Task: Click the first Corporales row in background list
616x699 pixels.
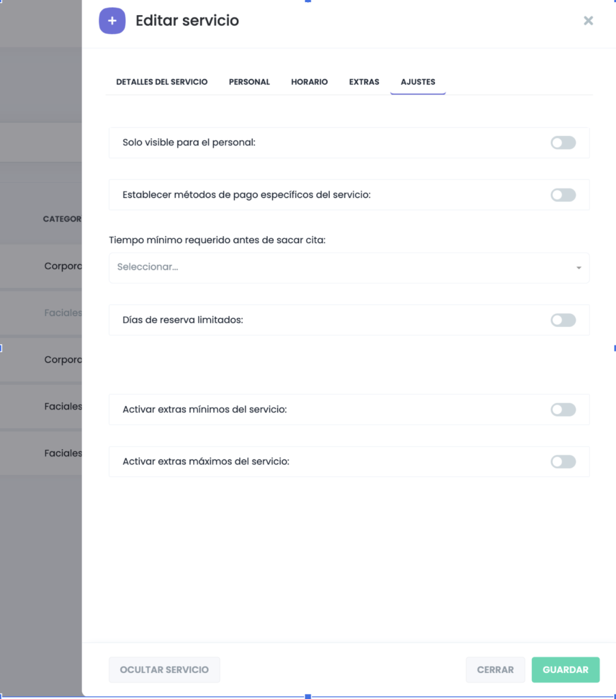Action: click(62, 266)
